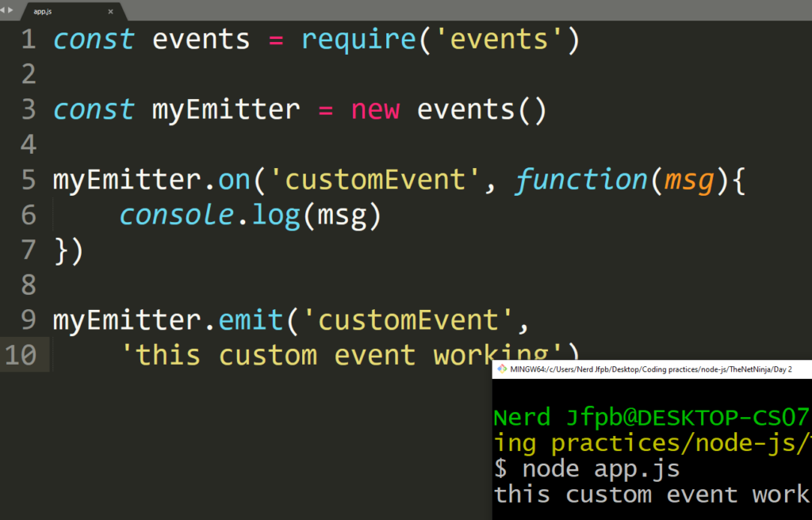The width and height of the screenshot is (812, 520).
Task: Click the 'function' keyword on line 5
Action: click(581, 180)
